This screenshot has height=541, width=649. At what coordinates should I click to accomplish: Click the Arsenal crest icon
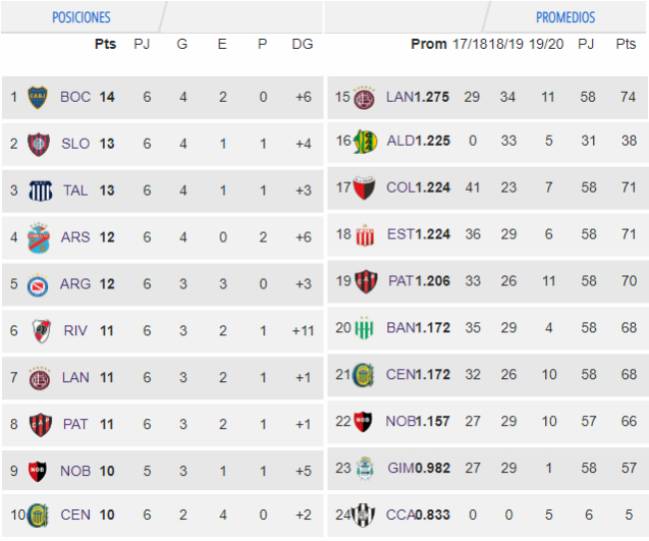[x=38, y=238]
